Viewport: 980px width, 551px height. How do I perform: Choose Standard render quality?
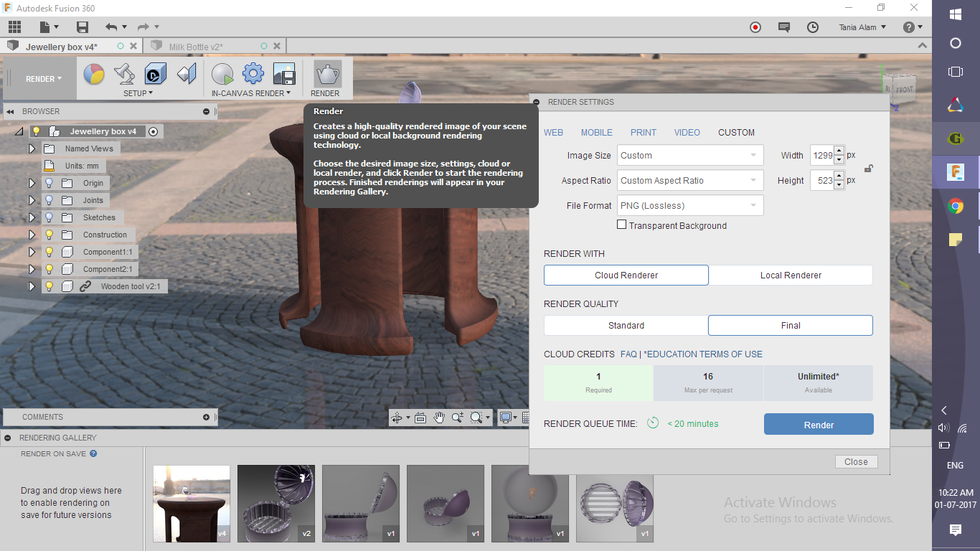[626, 326]
